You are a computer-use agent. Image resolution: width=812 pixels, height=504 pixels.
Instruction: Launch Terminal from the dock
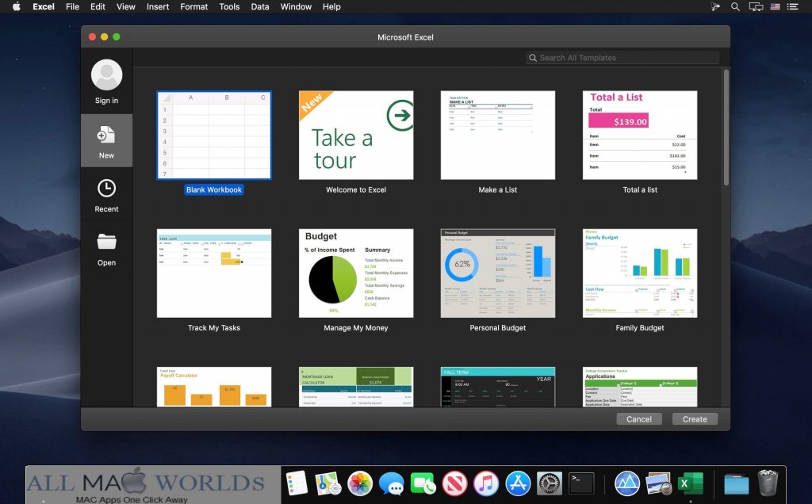[x=581, y=484]
